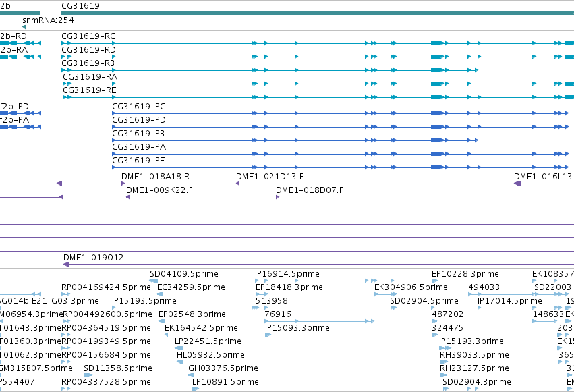This screenshot has width=574, height=392.
Task: Select transcript CG31619-RC label
Action: (88, 36)
